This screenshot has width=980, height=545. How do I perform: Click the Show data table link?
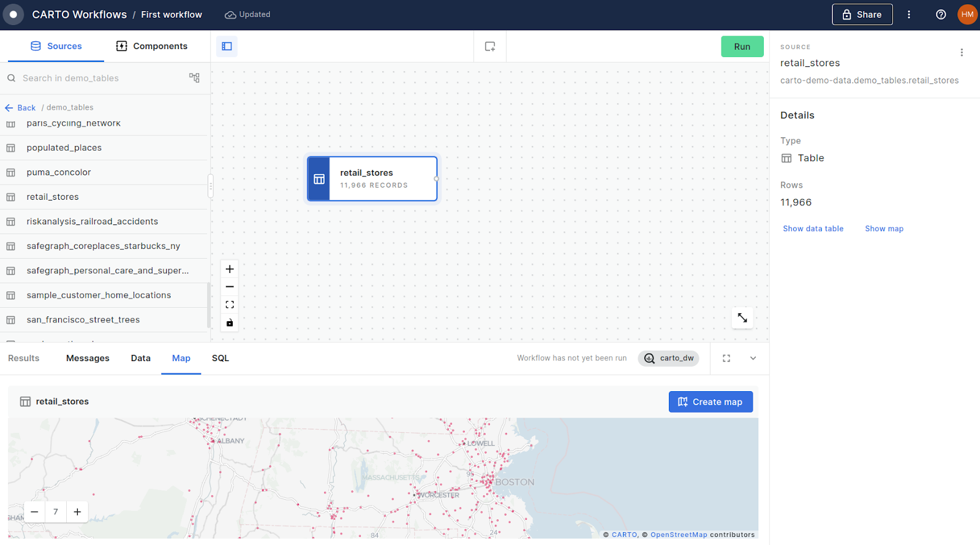point(813,229)
